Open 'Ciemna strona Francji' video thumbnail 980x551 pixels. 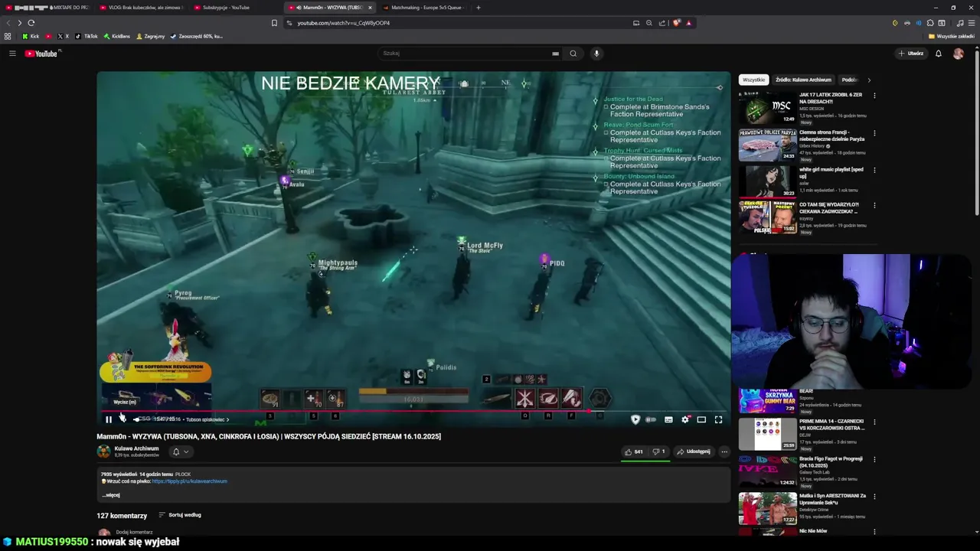[x=767, y=145]
